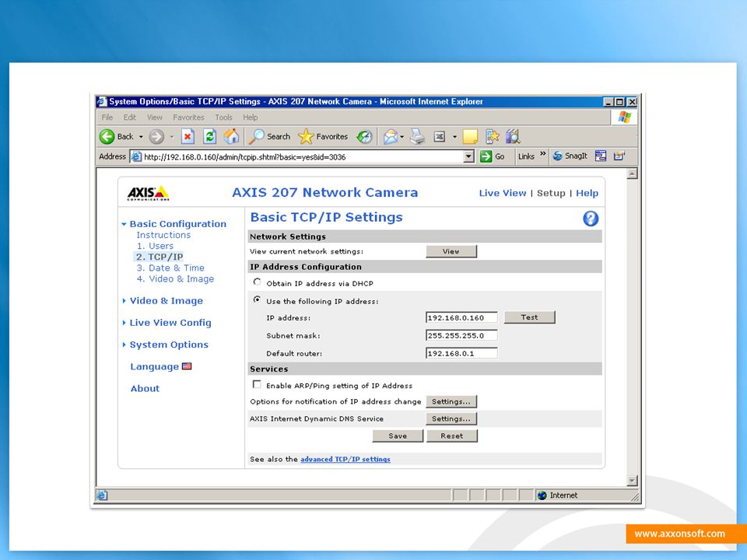Open the History panel
Screen dimensions: 747x560
click(x=364, y=137)
